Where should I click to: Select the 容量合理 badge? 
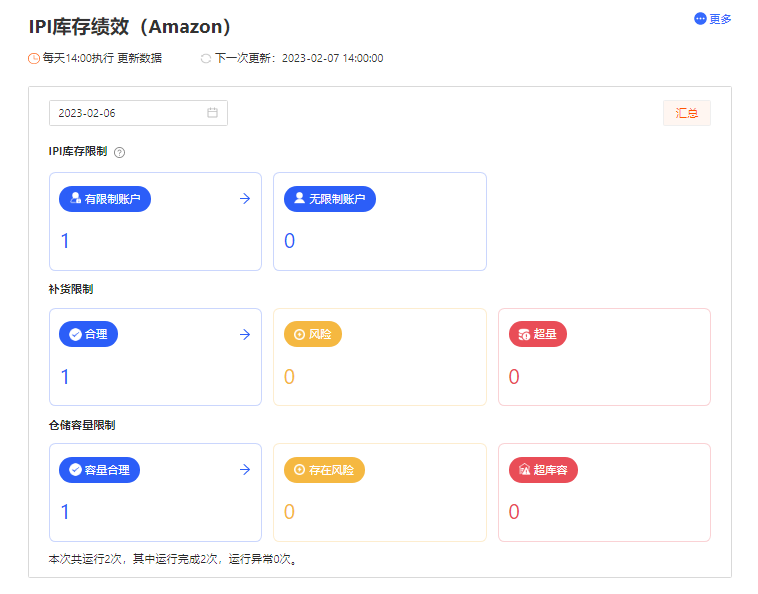[100, 470]
